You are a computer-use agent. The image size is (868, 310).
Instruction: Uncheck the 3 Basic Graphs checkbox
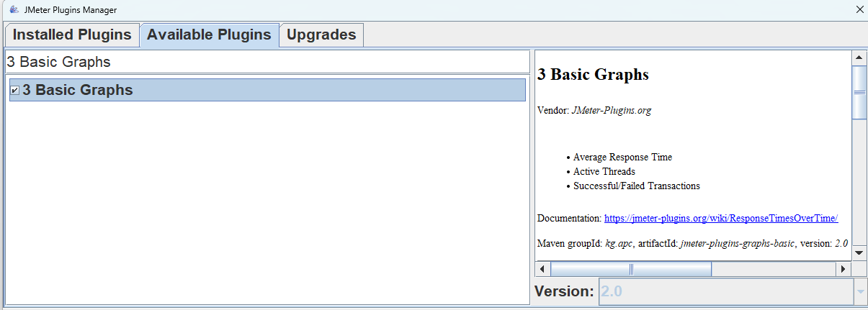click(x=15, y=91)
